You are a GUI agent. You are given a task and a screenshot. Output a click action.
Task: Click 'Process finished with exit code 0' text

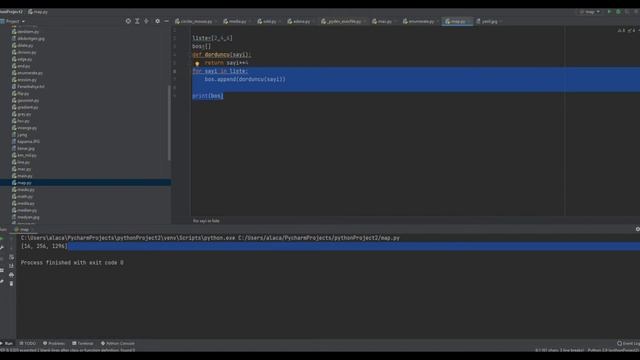tap(72, 263)
